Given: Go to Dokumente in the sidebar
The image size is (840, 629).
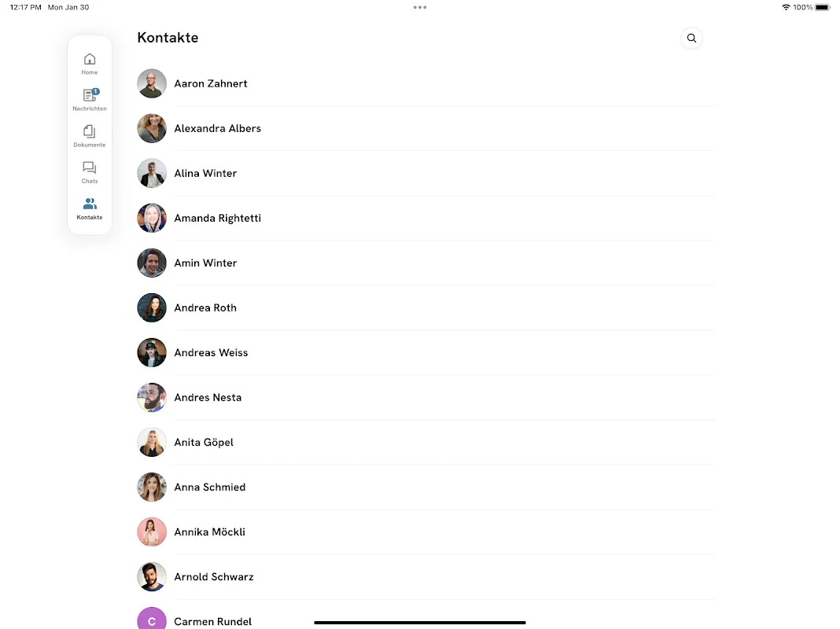Looking at the screenshot, I should pyautogui.click(x=90, y=137).
